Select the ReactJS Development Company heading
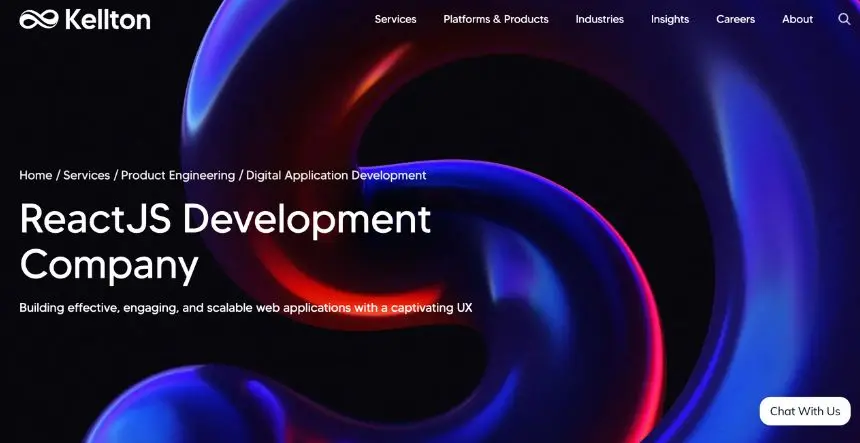Viewport: 860px width, 443px height. click(x=225, y=242)
